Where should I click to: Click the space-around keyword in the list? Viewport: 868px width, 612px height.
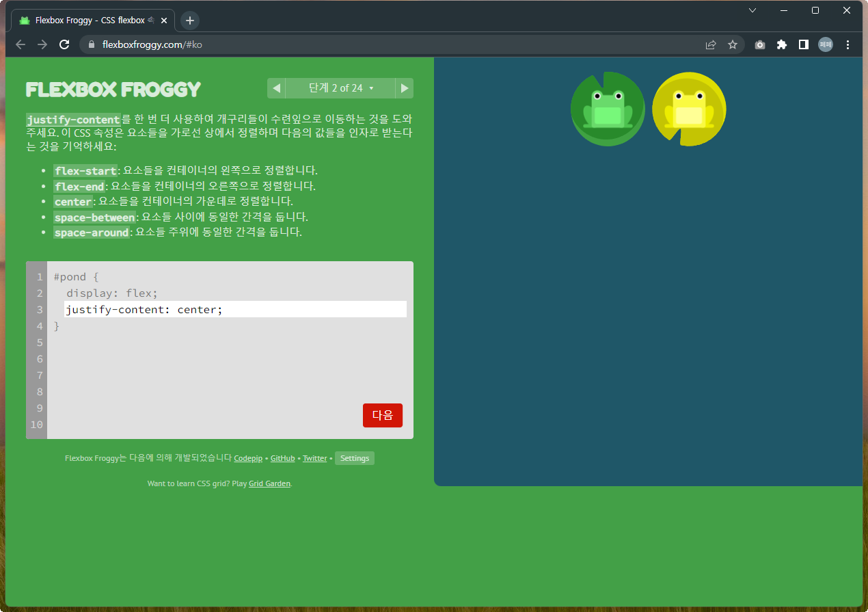[x=92, y=232]
